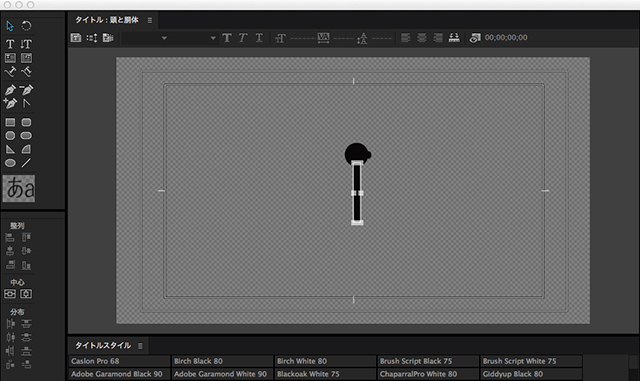
Task: Select the Convert Anchor Point tool
Action: [26, 103]
